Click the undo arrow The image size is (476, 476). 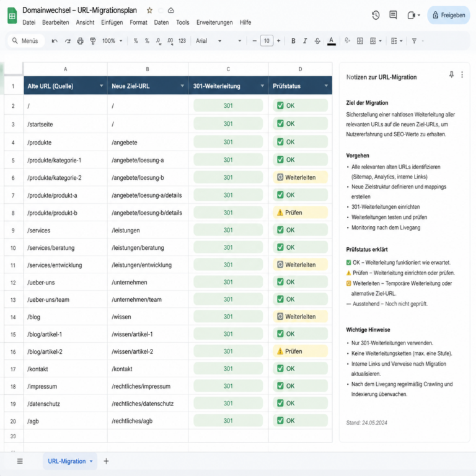pos(55,41)
